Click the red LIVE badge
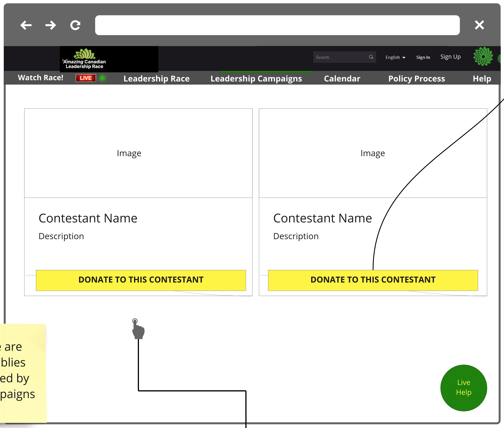Viewport: 504px width, 428px height. (86, 78)
